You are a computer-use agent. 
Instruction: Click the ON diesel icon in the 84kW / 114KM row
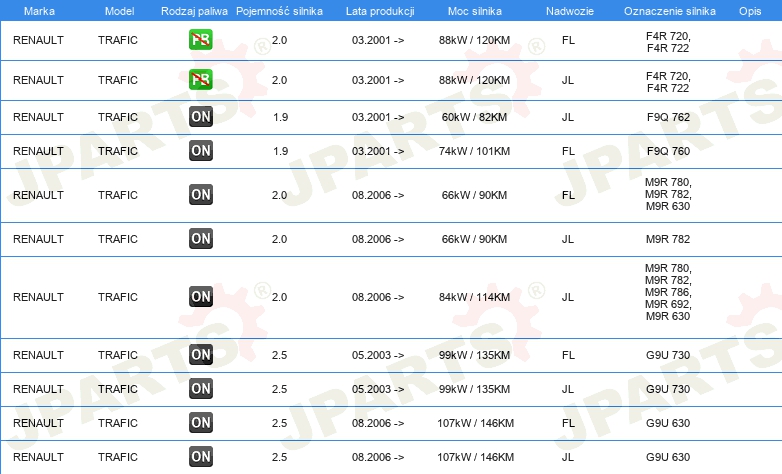click(201, 297)
